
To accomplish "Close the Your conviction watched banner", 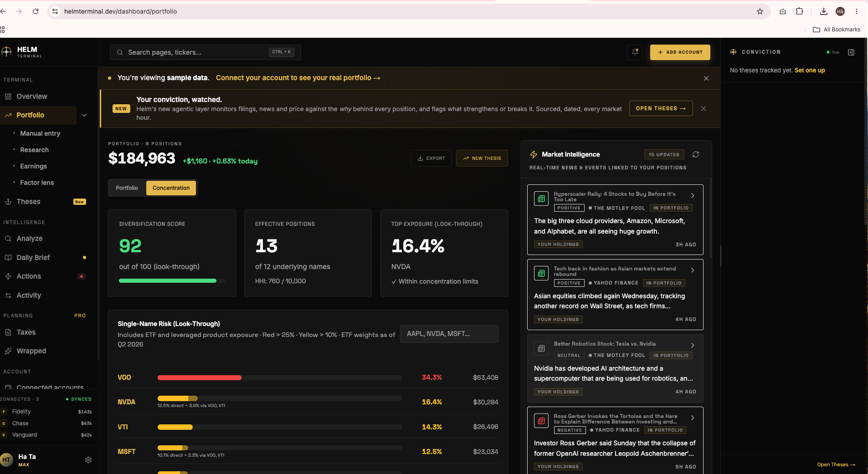I will tap(704, 108).
